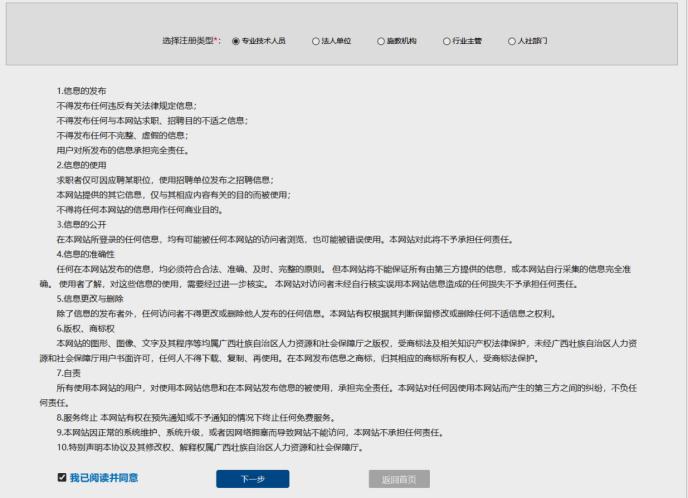Select the 专业技术人员 radio button

point(236,41)
